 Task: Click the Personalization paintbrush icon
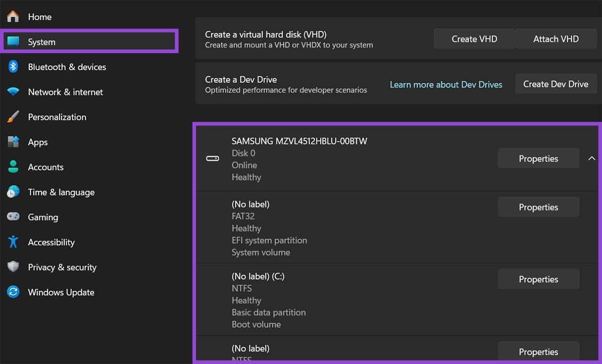click(13, 117)
